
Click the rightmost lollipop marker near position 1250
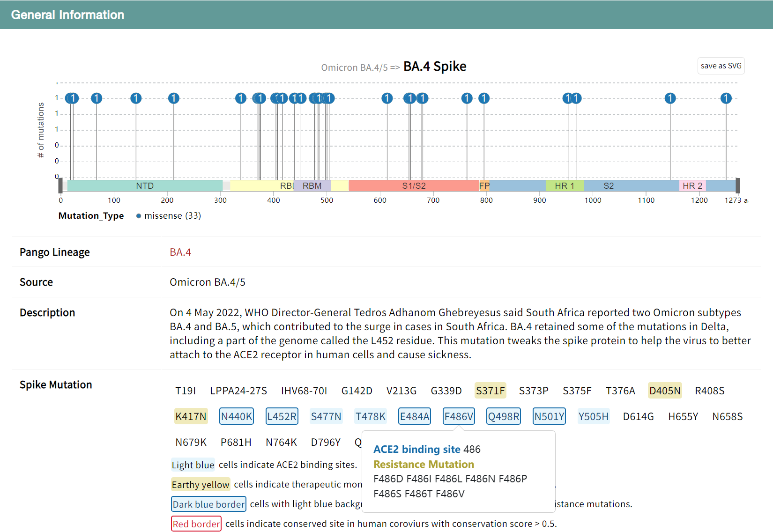tap(726, 98)
